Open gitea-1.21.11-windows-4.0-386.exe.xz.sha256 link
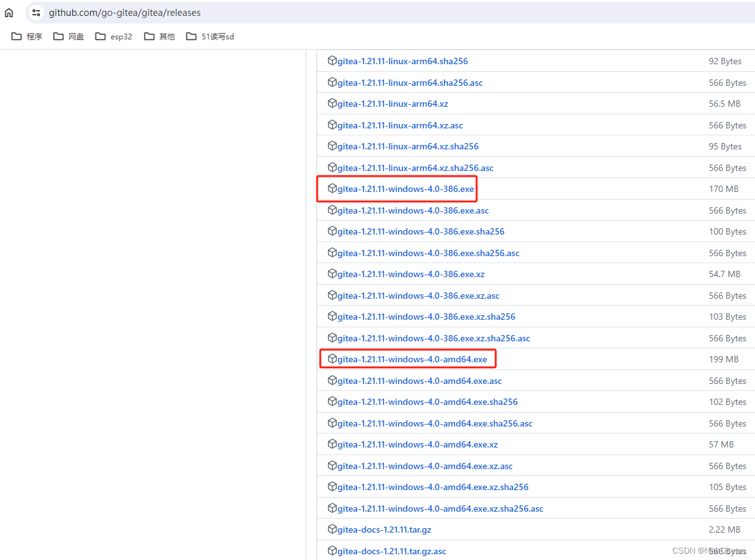This screenshot has width=755, height=560. click(426, 317)
